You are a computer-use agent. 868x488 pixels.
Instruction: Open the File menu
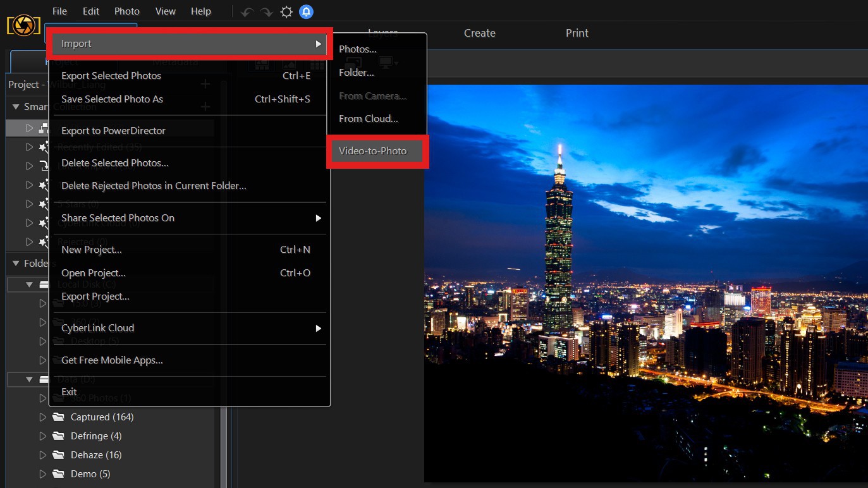59,11
